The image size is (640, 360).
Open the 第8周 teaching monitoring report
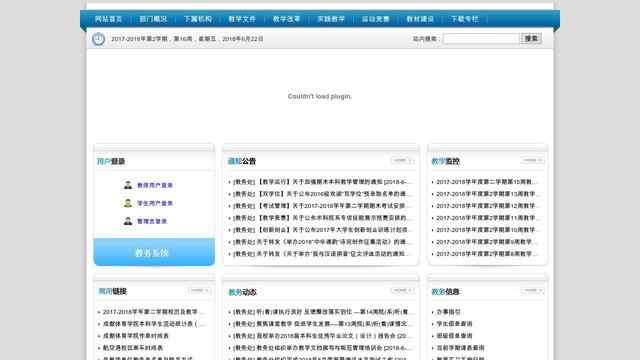tap(487, 254)
